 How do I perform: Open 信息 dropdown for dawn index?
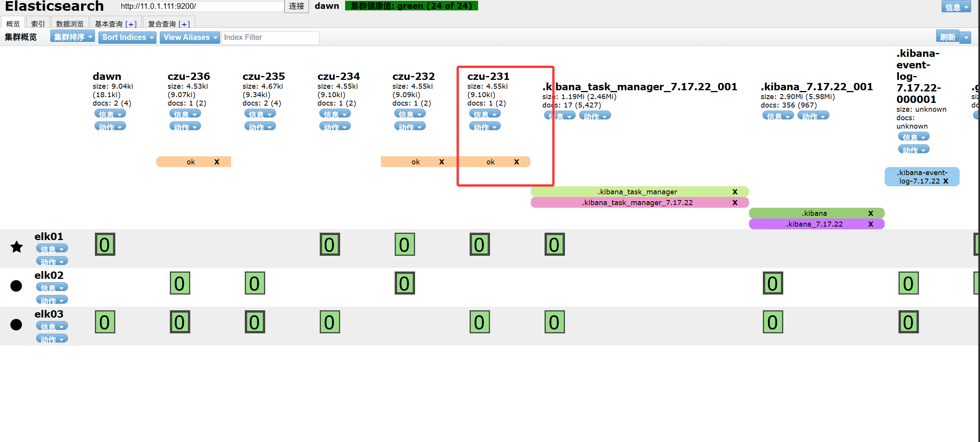pos(110,114)
